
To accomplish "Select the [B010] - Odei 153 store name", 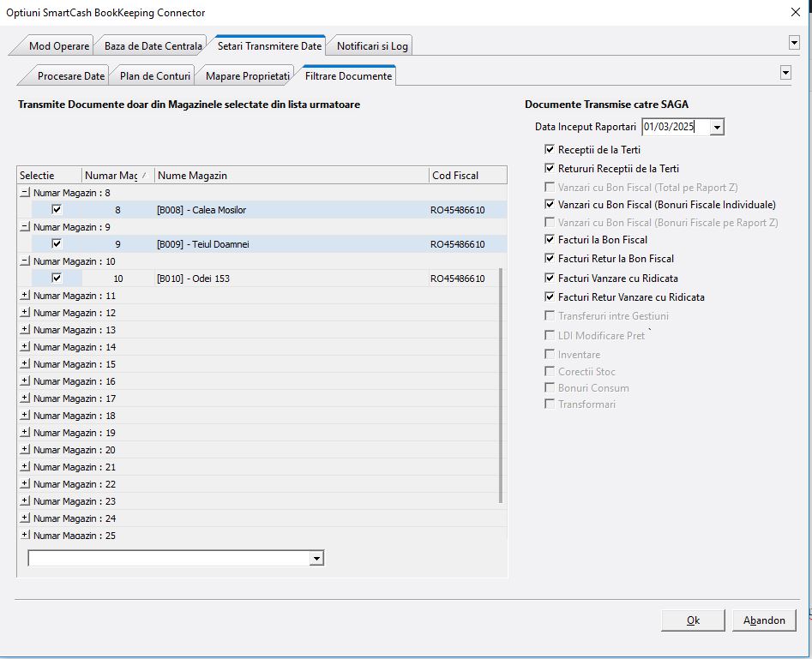I will pos(193,278).
